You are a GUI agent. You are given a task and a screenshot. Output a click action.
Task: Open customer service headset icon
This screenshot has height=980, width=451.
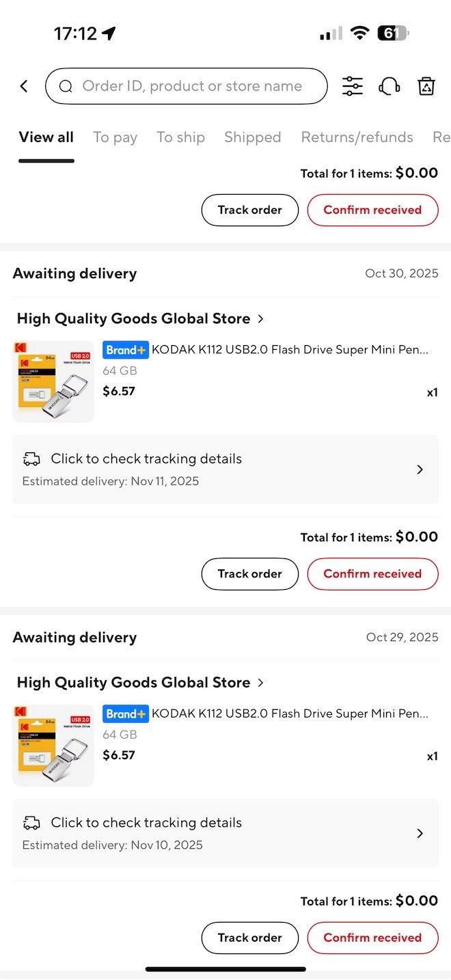tap(389, 86)
